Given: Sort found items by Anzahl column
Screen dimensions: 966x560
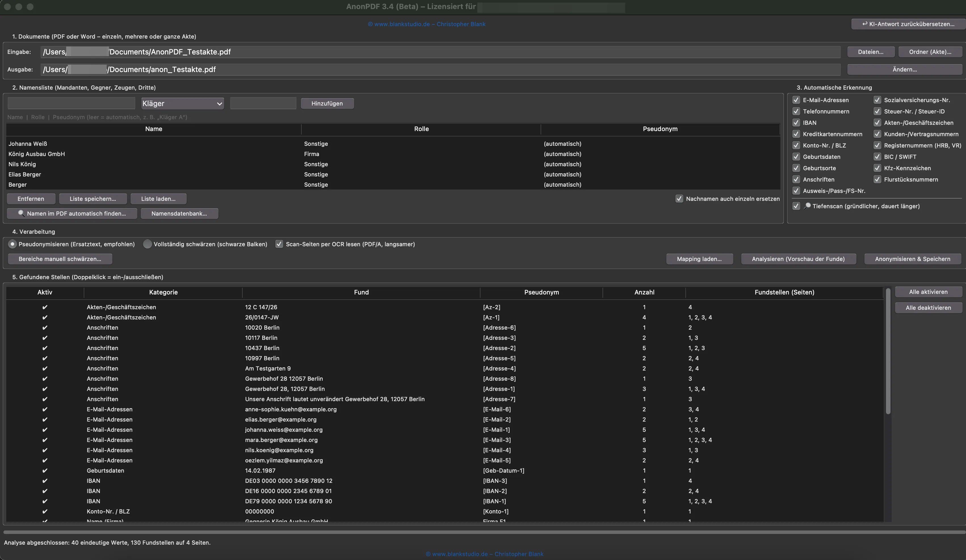Looking at the screenshot, I should click(x=644, y=292).
